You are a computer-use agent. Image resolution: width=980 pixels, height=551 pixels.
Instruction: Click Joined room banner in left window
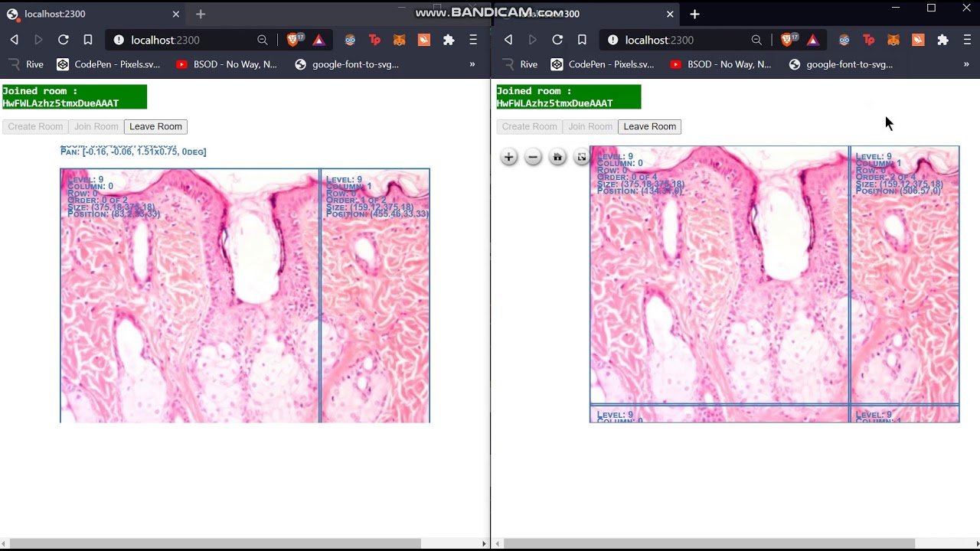pyautogui.click(x=74, y=97)
